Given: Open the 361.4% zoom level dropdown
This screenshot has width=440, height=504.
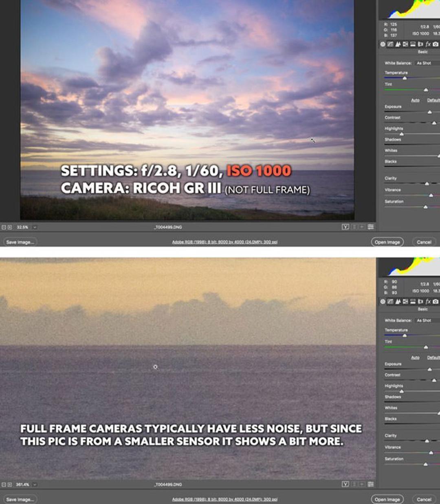Looking at the screenshot, I should coord(35,484).
